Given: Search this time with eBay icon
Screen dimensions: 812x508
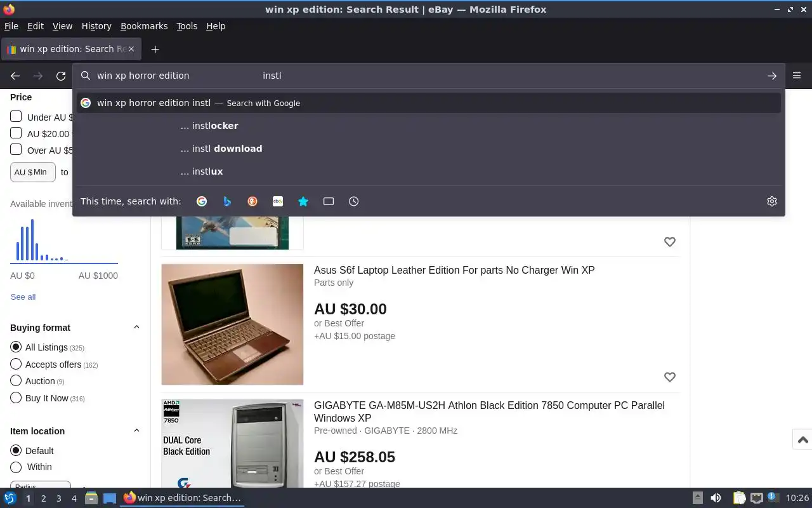Looking at the screenshot, I should click(x=278, y=201).
